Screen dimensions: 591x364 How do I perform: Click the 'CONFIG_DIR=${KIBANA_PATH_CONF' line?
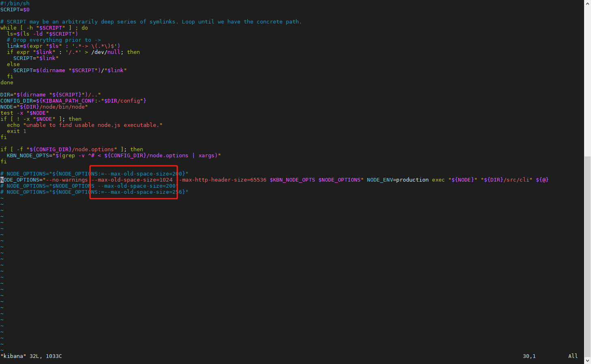[x=73, y=101]
